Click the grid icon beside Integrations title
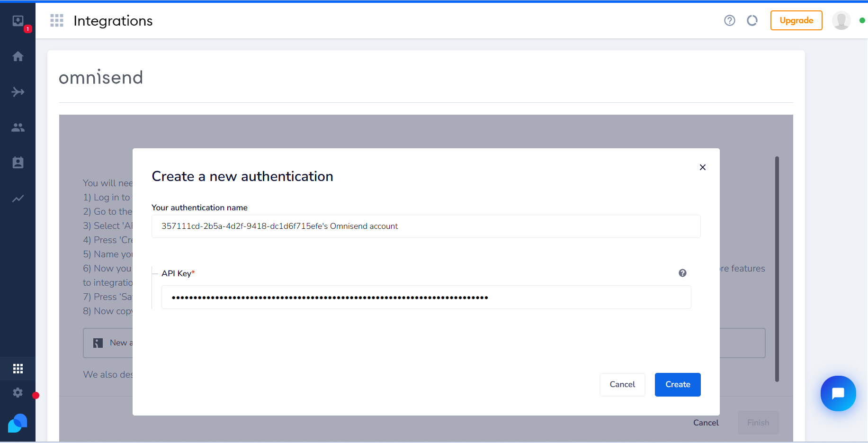The image size is (868, 443). pyautogui.click(x=57, y=20)
